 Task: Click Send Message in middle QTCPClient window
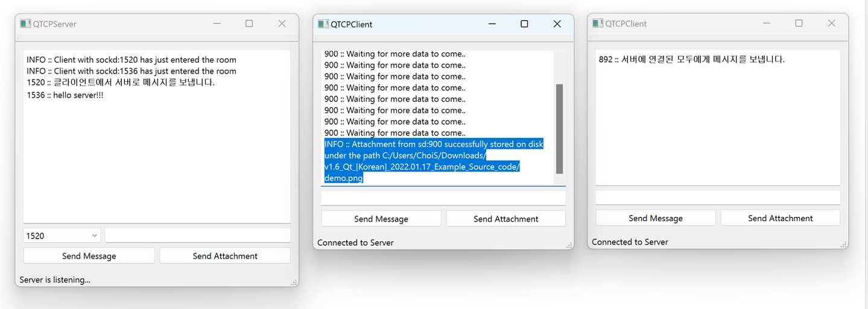[381, 219]
